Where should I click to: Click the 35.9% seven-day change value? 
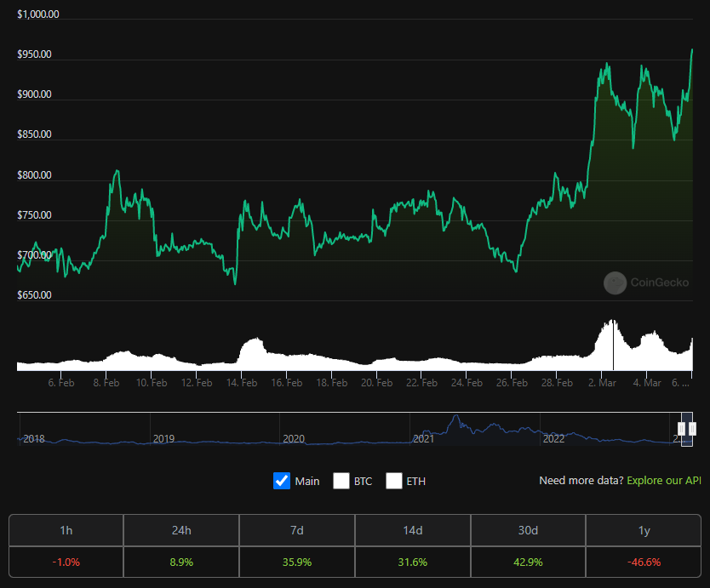297,562
